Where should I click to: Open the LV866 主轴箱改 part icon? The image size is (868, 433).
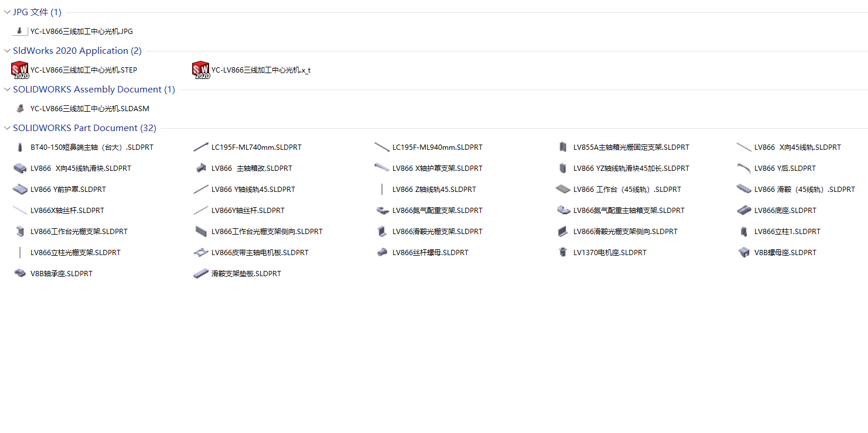(201, 168)
